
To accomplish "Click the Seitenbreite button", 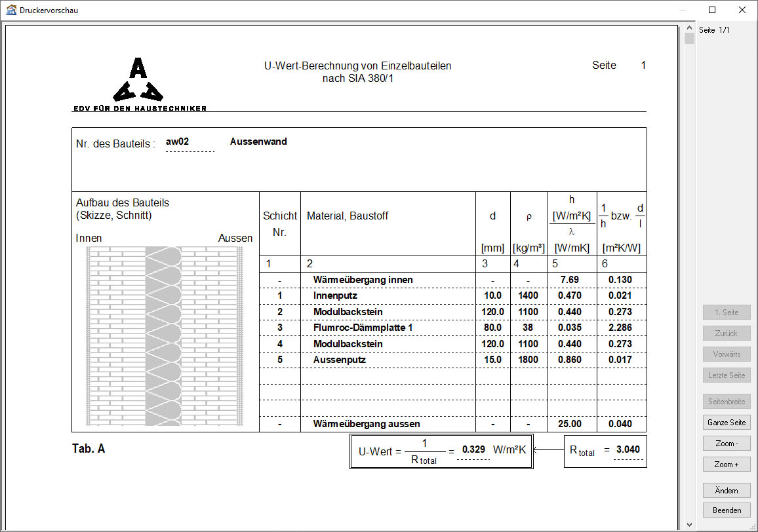I will click(727, 401).
